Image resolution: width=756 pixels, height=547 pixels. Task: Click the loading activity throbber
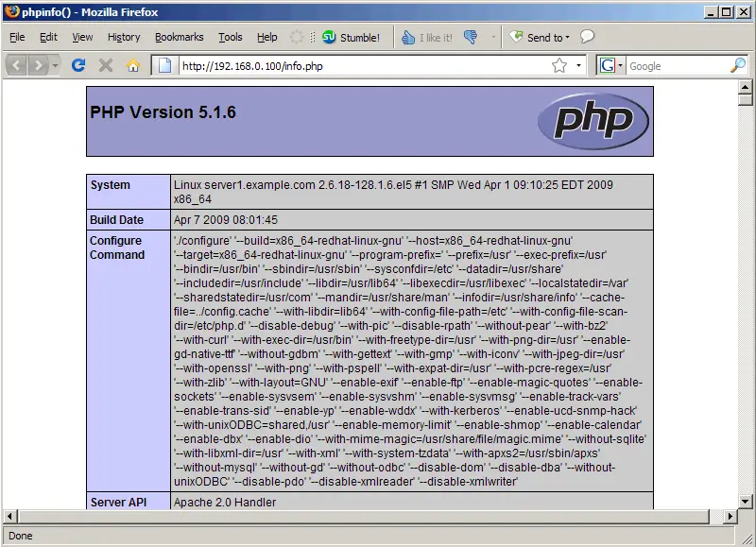[x=296, y=37]
